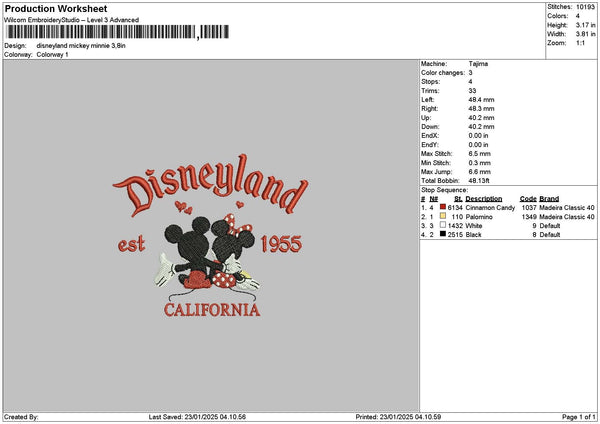
Task: Click the 'Created By:' footer label
Action: tap(21, 417)
